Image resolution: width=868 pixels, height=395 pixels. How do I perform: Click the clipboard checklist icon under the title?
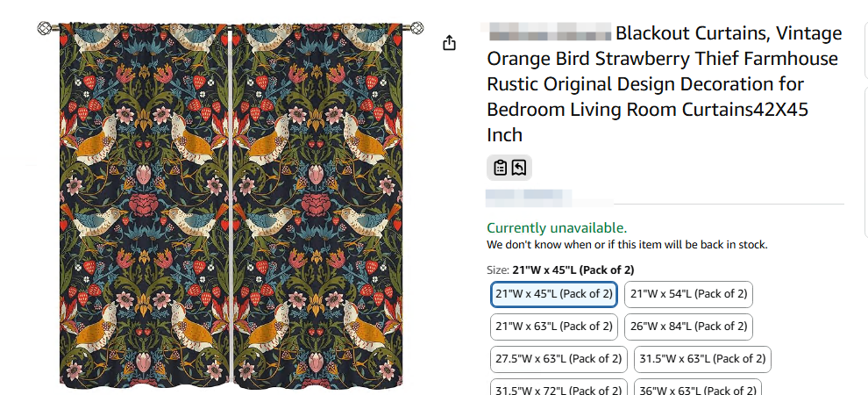click(500, 168)
